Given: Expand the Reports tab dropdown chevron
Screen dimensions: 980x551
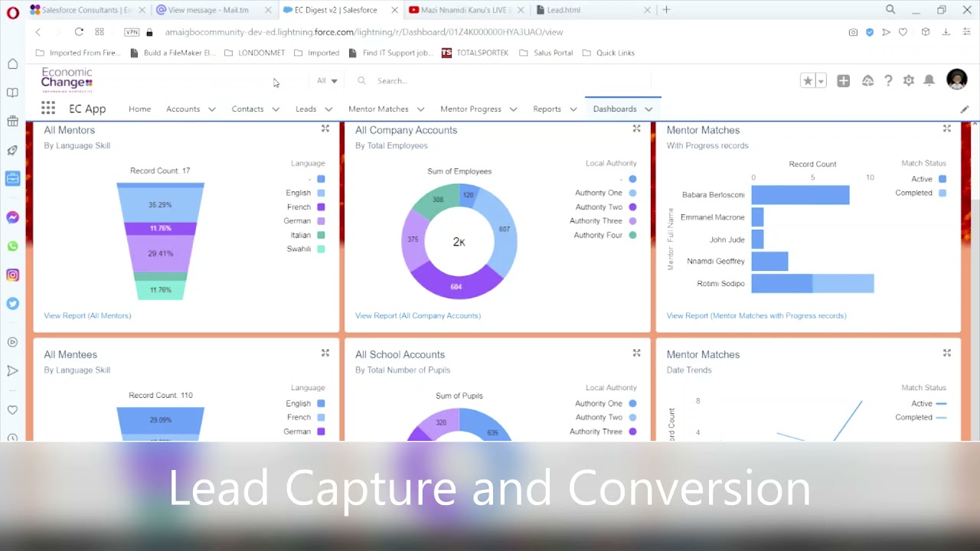Looking at the screenshot, I should pos(573,109).
